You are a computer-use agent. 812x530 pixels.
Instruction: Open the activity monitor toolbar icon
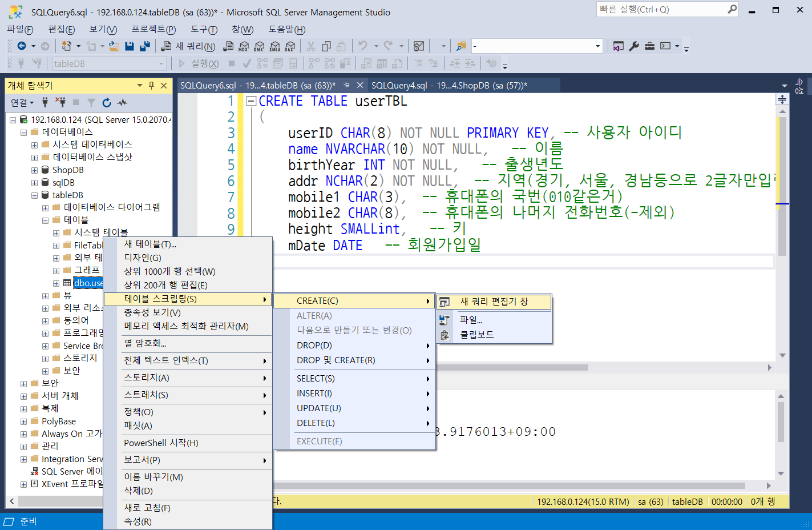419,46
